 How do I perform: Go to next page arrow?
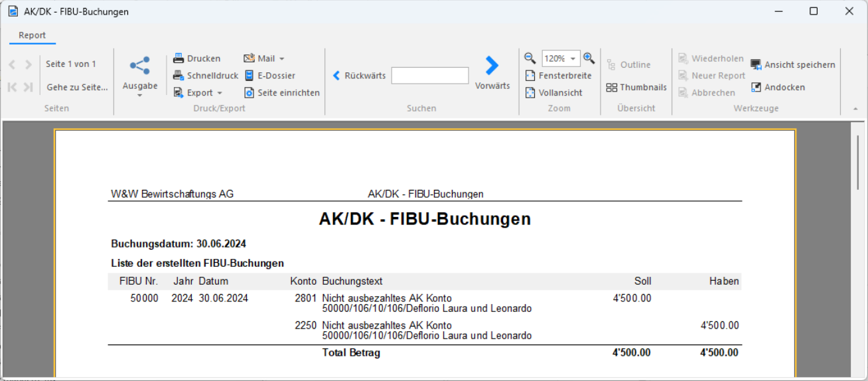[29, 64]
